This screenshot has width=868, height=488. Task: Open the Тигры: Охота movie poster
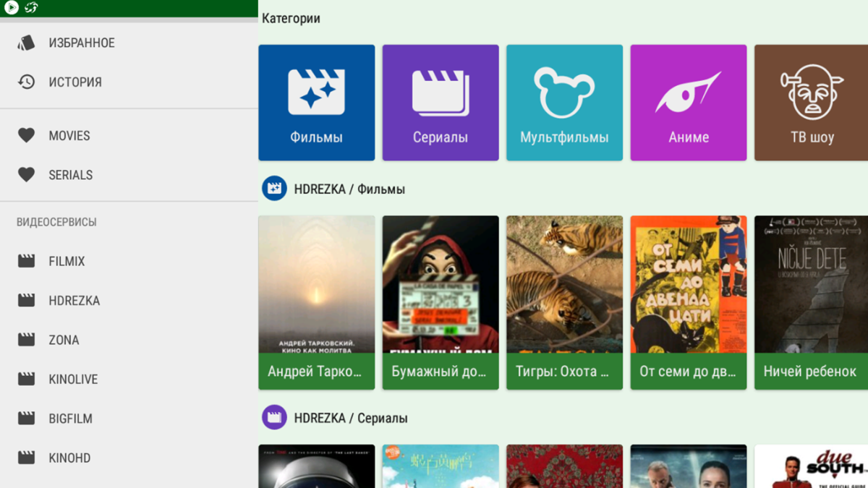click(x=564, y=302)
